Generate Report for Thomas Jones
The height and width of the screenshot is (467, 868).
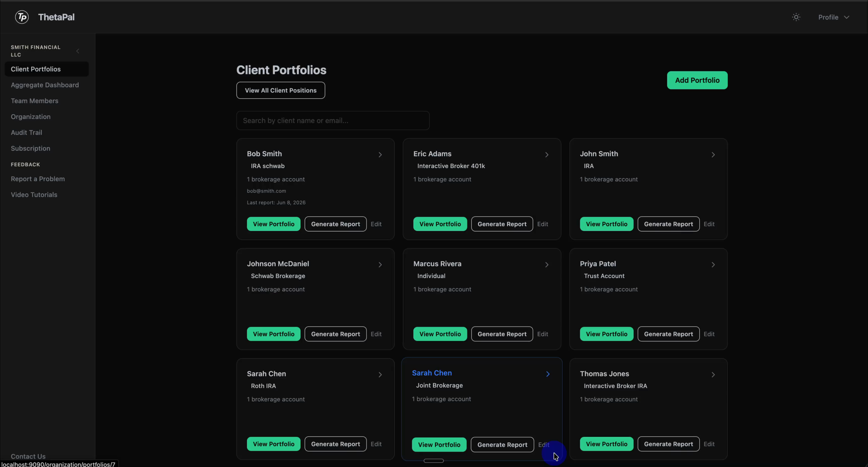tap(668, 444)
